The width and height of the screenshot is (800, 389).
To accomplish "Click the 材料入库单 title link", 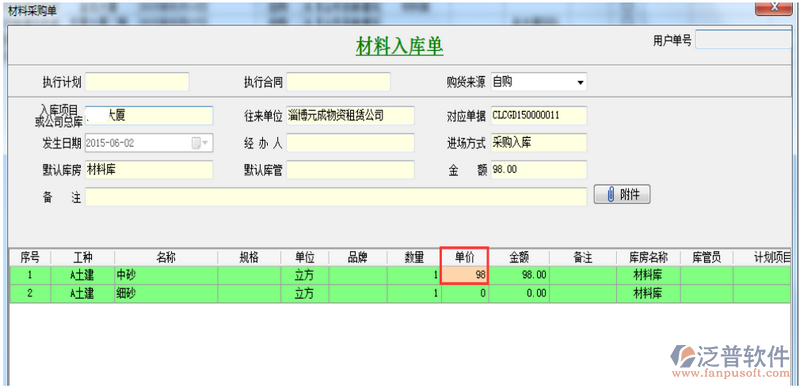I will click(399, 46).
